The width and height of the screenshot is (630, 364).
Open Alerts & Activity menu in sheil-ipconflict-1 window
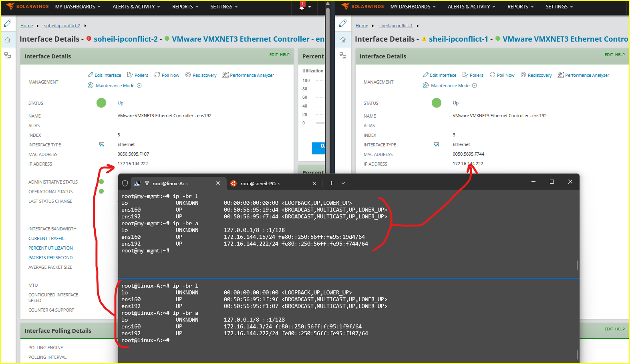pos(471,7)
